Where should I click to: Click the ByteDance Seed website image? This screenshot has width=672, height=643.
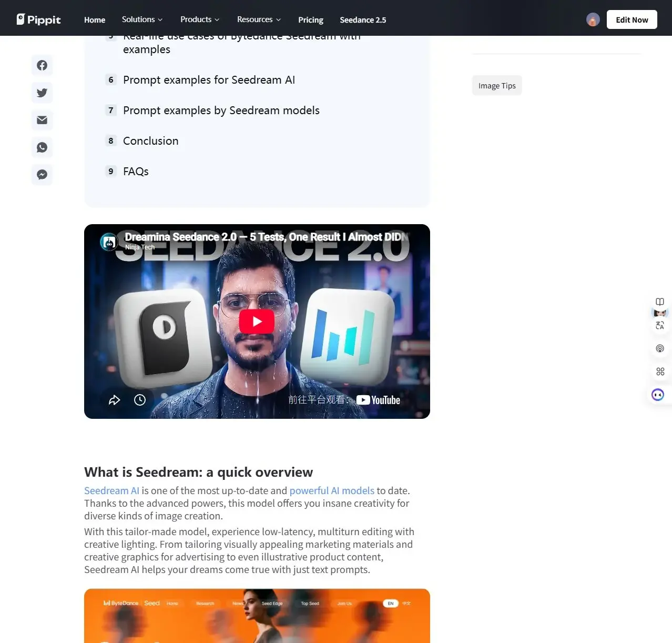tap(257, 616)
